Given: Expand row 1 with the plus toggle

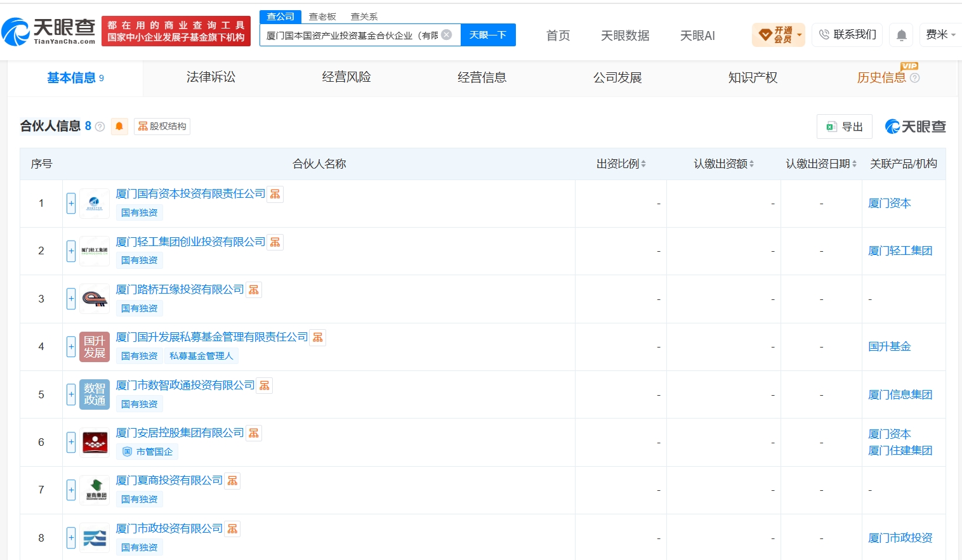Looking at the screenshot, I should coord(71,204).
